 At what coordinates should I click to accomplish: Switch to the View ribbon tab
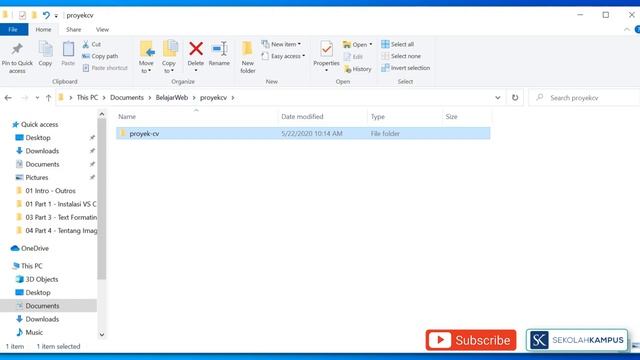pyautogui.click(x=102, y=29)
